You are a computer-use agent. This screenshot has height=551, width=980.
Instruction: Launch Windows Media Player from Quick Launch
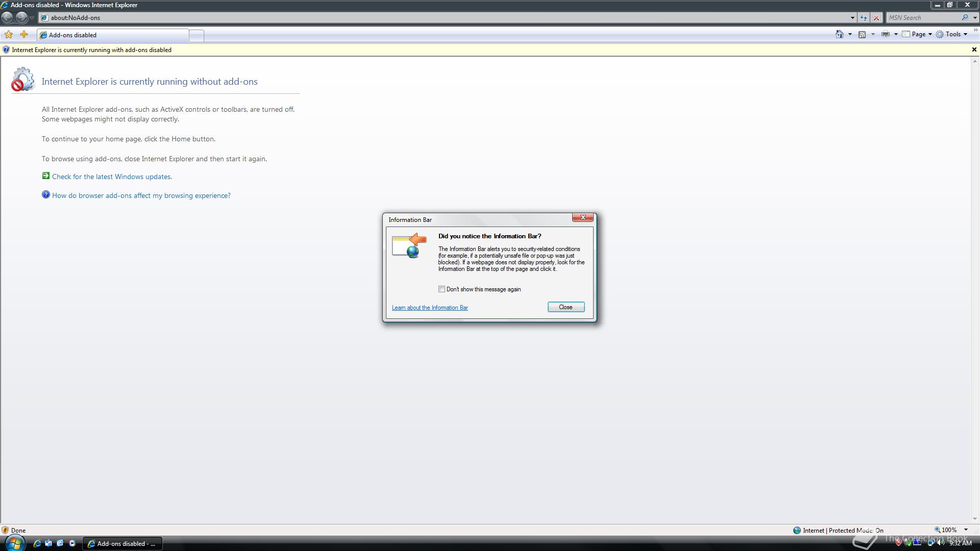click(72, 543)
